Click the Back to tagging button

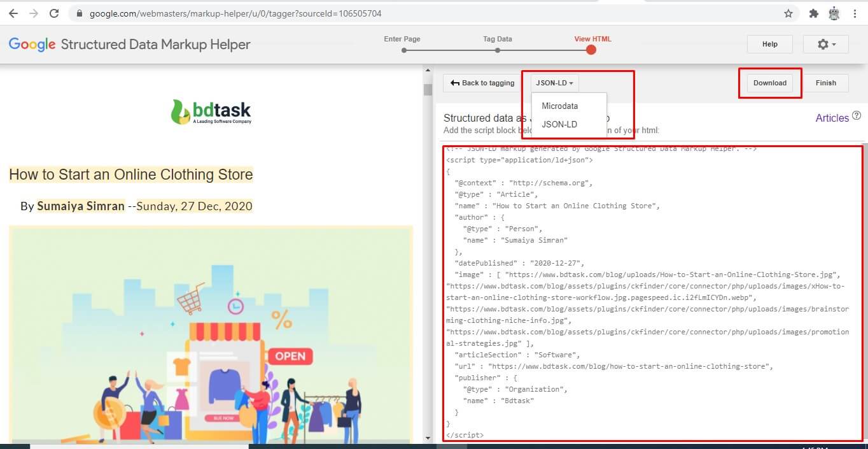pyautogui.click(x=482, y=83)
